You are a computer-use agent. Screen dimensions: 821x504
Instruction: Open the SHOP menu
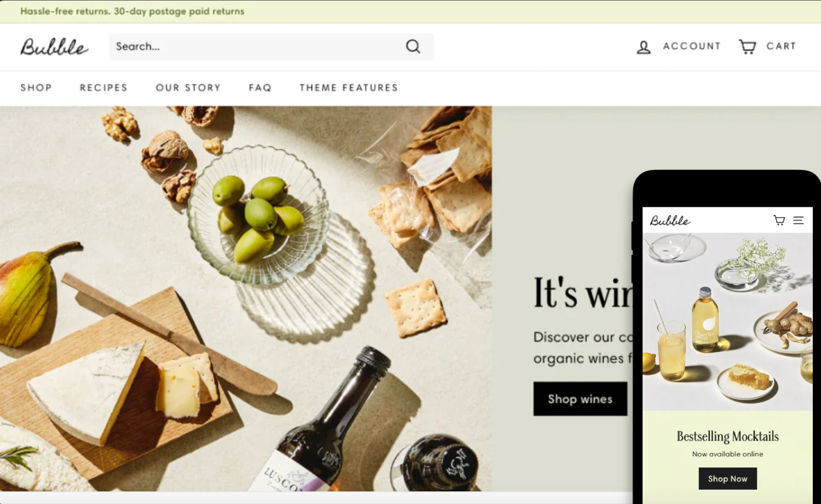tap(36, 88)
